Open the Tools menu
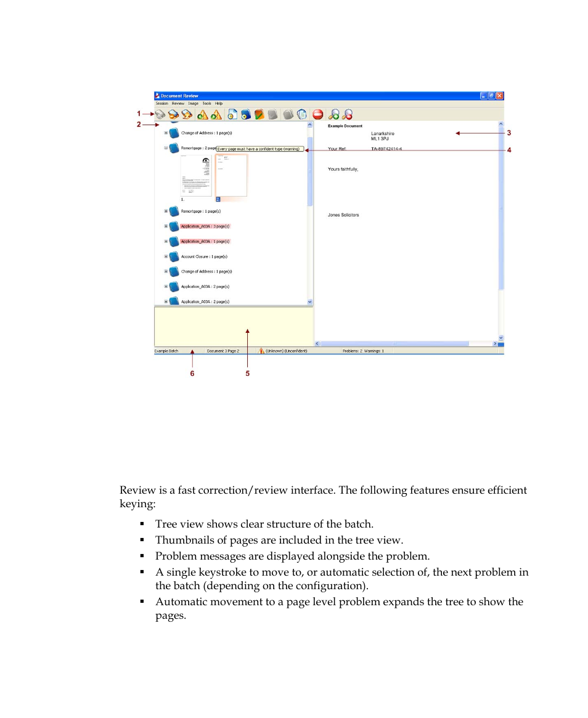Screen dimensions: 588x718 tap(207, 104)
